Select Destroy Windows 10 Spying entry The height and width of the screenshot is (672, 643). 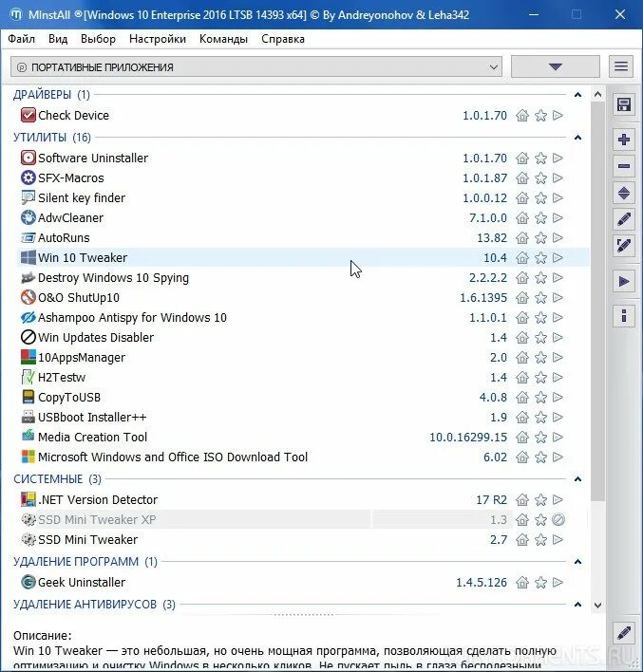(x=303, y=278)
